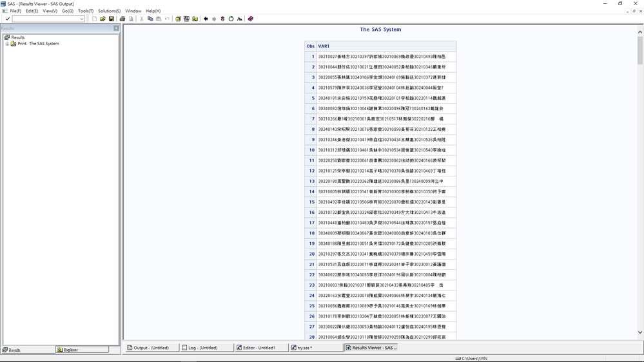644x362 pixels.
Task: Open Print Preview from the toolbar
Action: pyautogui.click(x=131, y=19)
